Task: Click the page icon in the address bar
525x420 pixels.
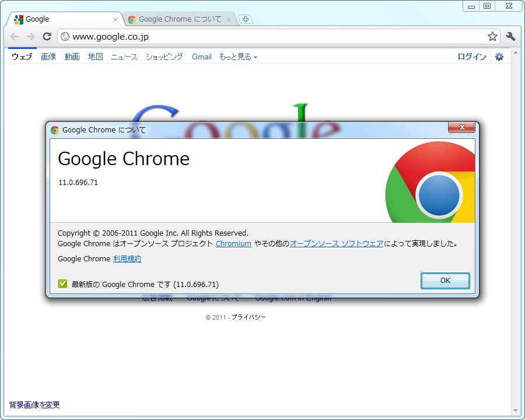Action: 65,36
